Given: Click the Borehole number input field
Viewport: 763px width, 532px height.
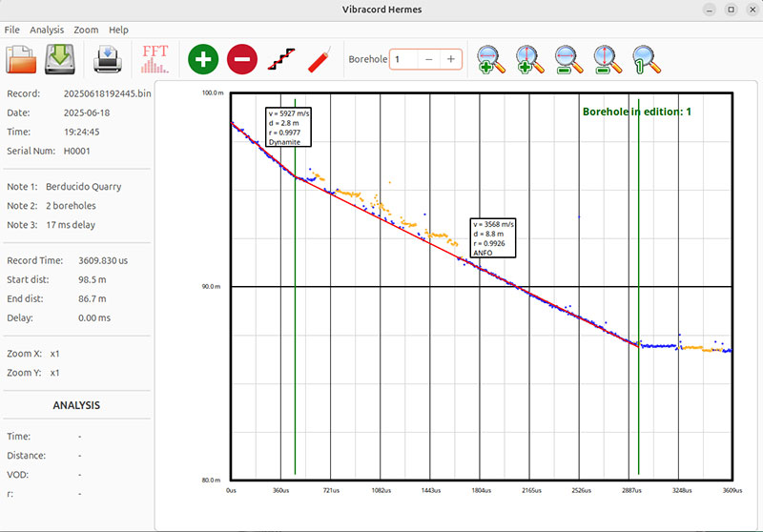Looking at the screenshot, I should coord(403,59).
